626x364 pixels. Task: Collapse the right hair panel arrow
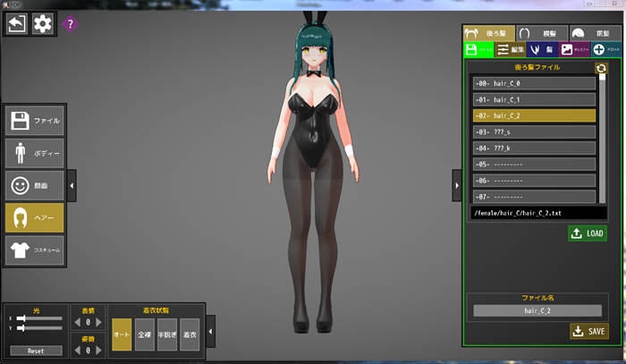click(x=456, y=185)
